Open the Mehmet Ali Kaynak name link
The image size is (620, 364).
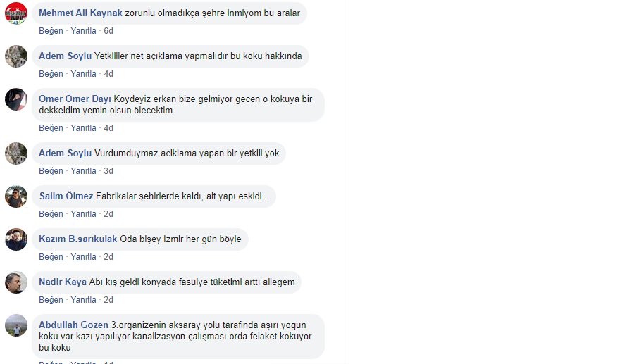coord(80,13)
